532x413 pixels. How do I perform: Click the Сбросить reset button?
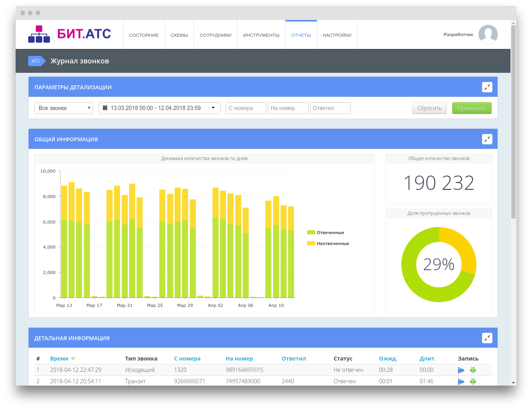[x=429, y=108]
